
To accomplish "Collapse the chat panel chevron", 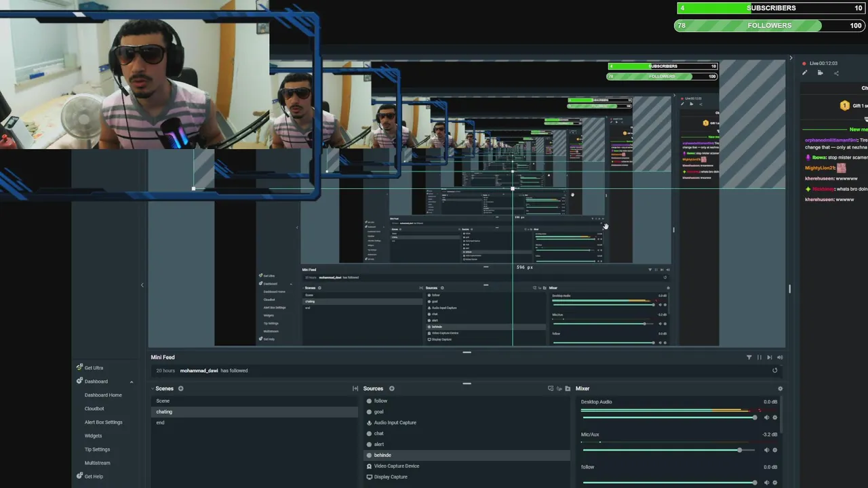I will tap(791, 58).
